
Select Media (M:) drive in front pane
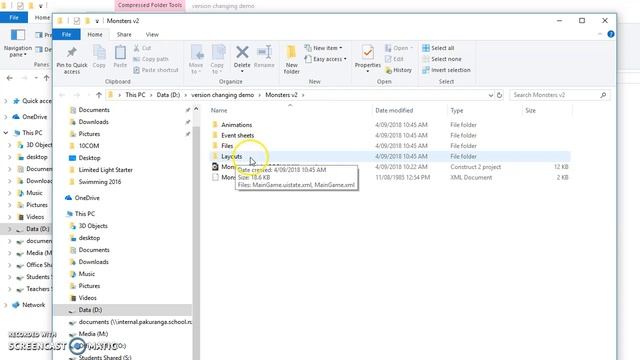tap(93, 334)
